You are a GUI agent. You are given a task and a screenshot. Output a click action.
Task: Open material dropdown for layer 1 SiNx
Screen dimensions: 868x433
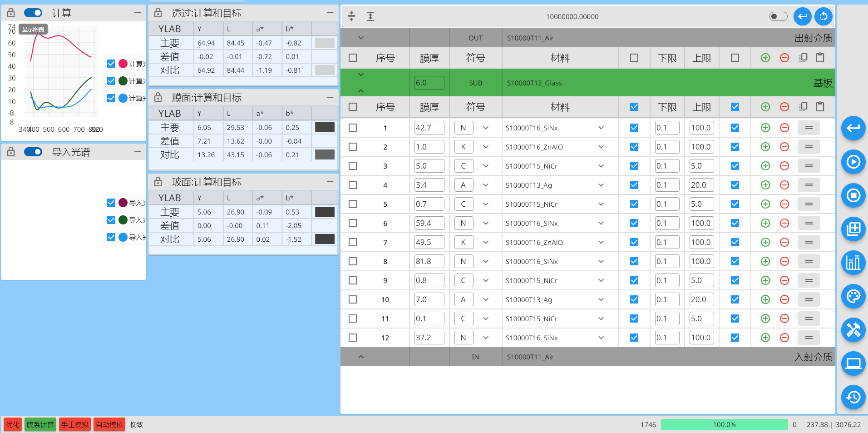pos(601,128)
